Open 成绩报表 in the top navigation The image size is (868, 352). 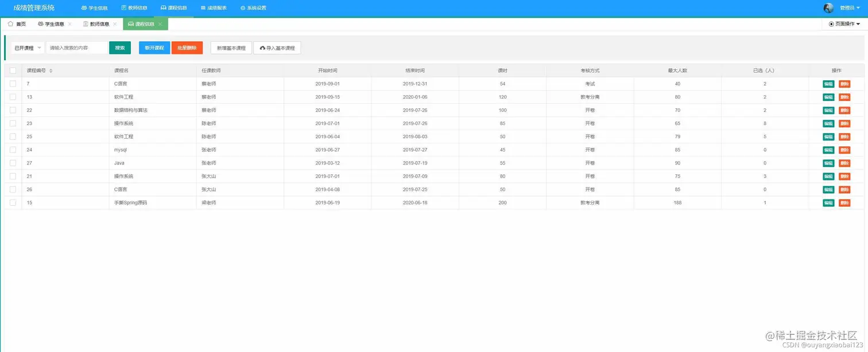coord(214,8)
